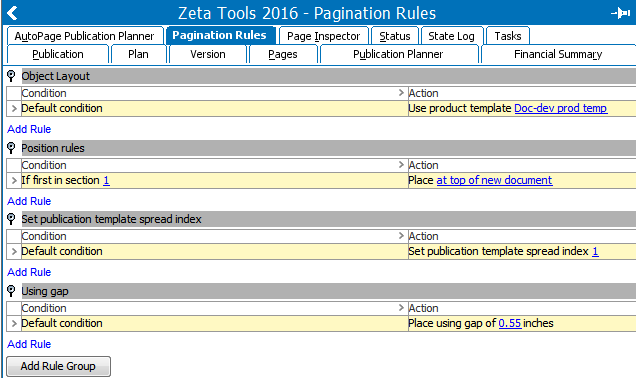Edit the 0.55 gap value link
This screenshot has height=378, width=636.
point(509,323)
